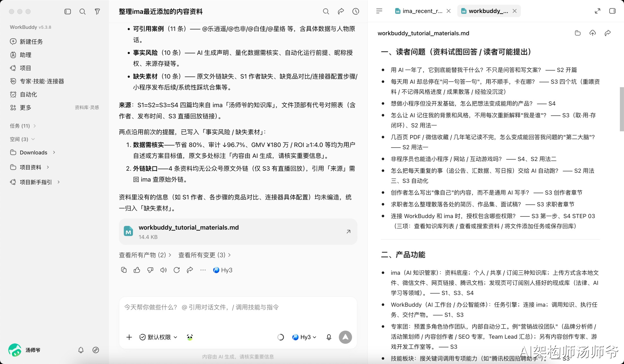Click the 资料库·灵感 label
The height and width of the screenshot is (364, 624).
pos(87,108)
